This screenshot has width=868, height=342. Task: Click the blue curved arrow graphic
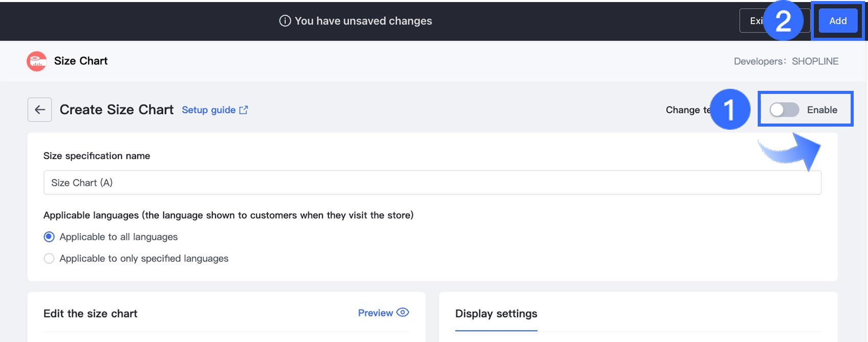click(x=790, y=151)
